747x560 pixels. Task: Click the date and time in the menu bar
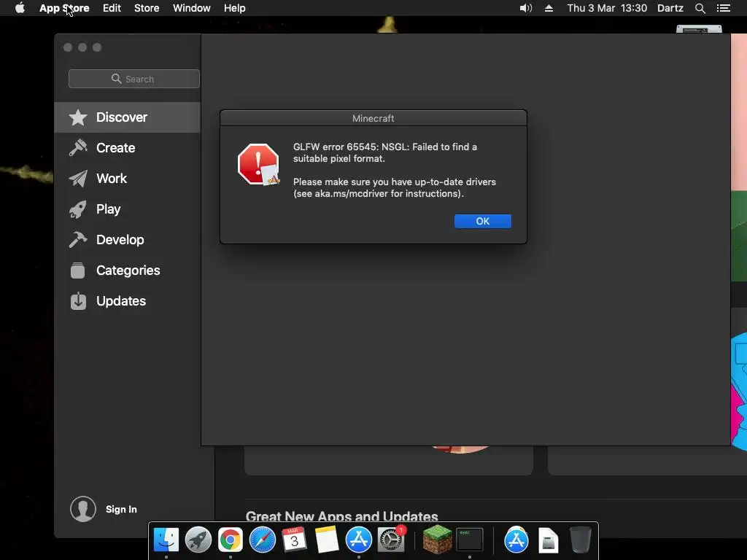[x=607, y=8]
